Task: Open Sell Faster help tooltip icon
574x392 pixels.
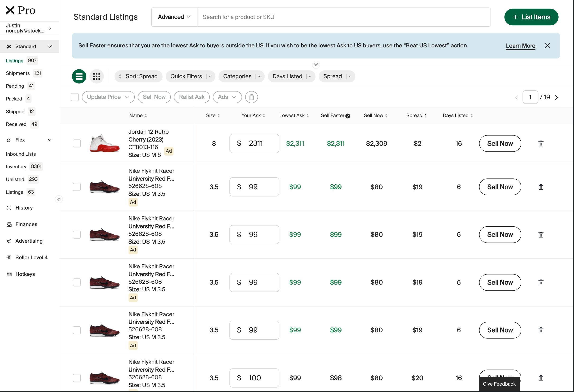Action: pos(347,116)
